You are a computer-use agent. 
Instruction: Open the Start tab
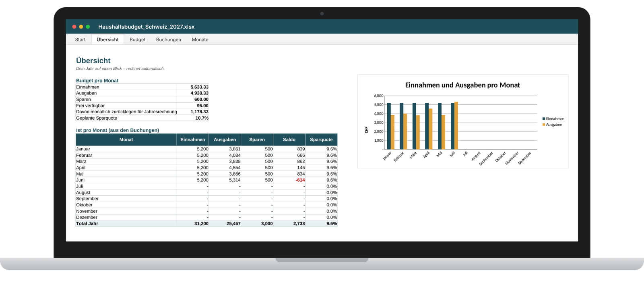(x=80, y=40)
